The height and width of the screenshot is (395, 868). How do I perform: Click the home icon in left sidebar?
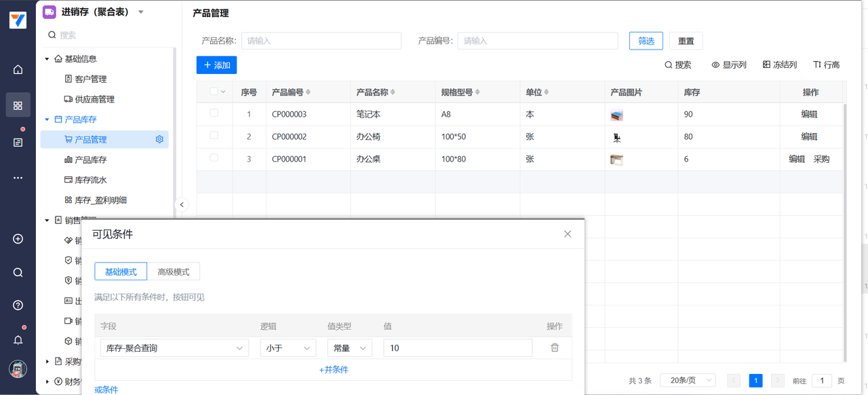(x=18, y=69)
